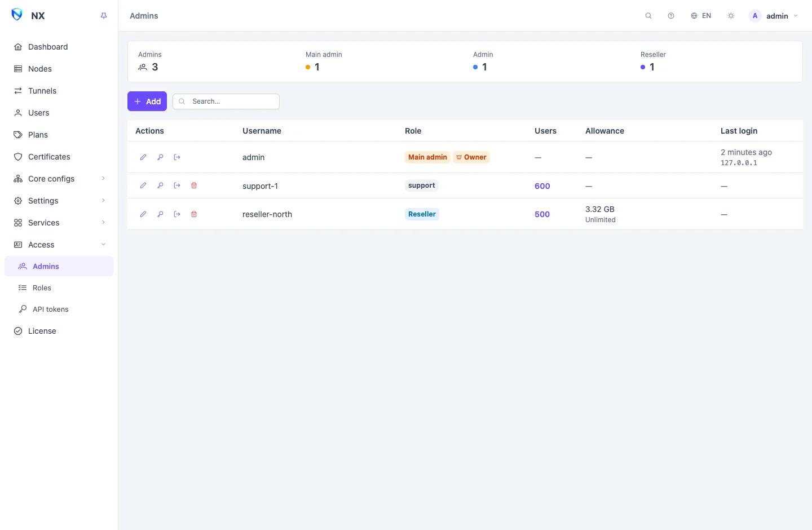812x530 pixels.
Task: Click the key icon for admin row
Action: pyautogui.click(x=160, y=157)
